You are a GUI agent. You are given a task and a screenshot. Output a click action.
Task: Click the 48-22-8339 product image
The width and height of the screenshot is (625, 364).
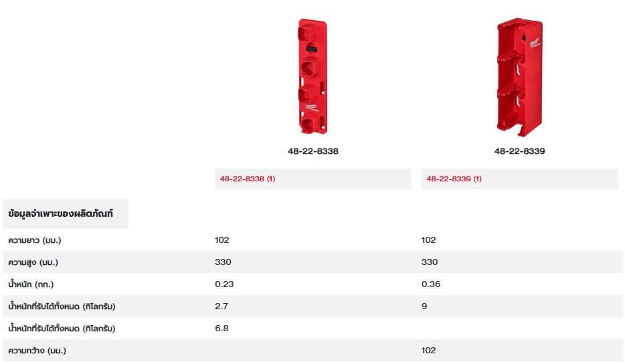519,76
